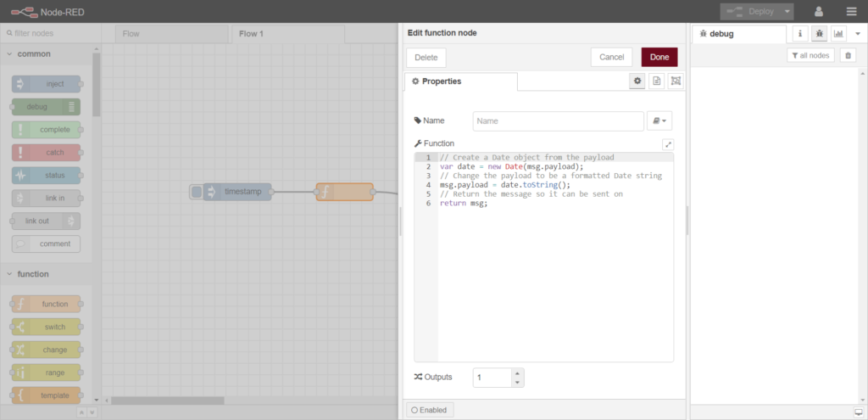Expand the function editor to full size
This screenshot has width=868, height=420.
(x=668, y=144)
